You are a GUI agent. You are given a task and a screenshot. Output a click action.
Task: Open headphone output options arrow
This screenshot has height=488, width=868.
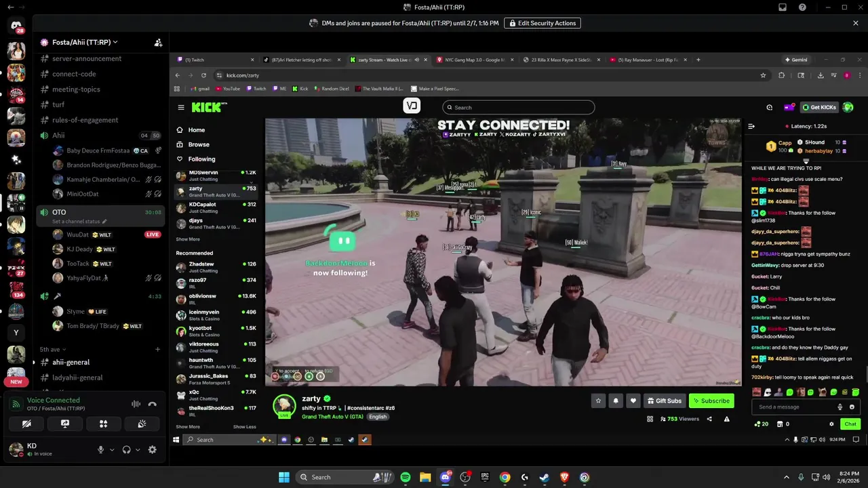pyautogui.click(x=138, y=449)
